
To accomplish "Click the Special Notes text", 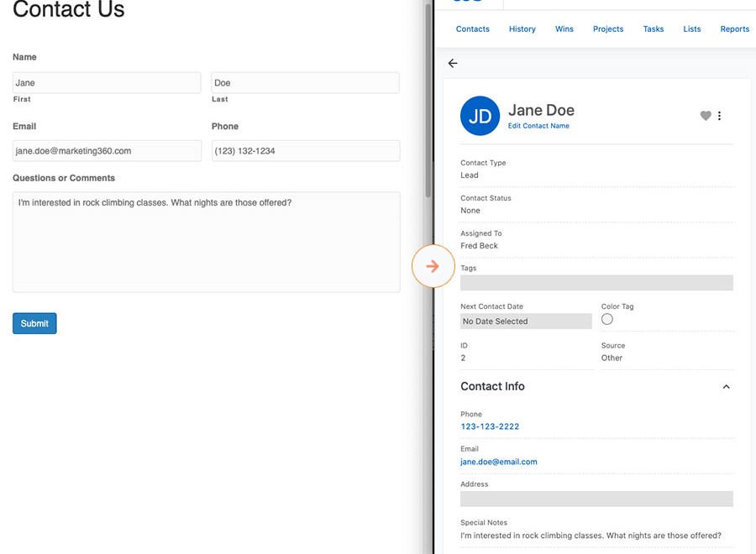I will click(591, 536).
